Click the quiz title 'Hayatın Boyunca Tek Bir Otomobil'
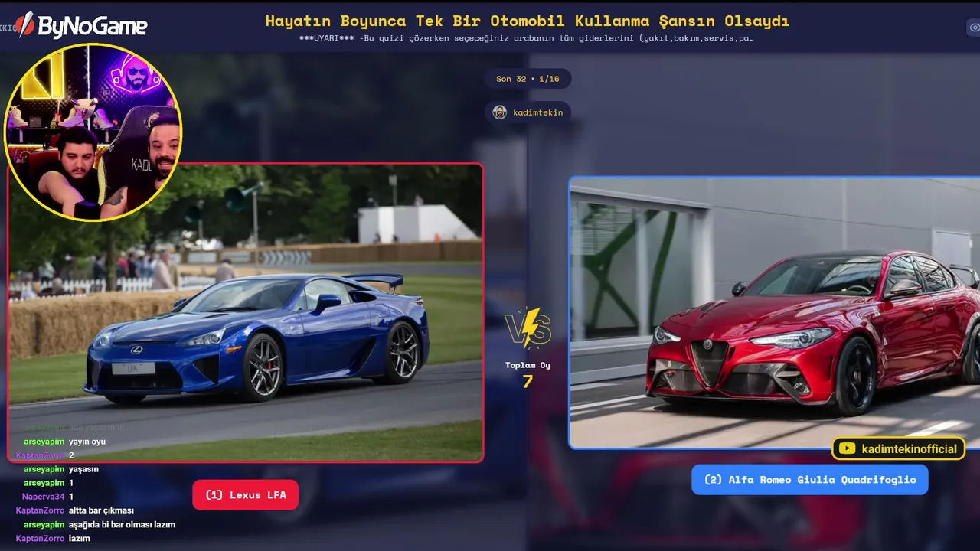Screen dimensions: 980x551 528,21
